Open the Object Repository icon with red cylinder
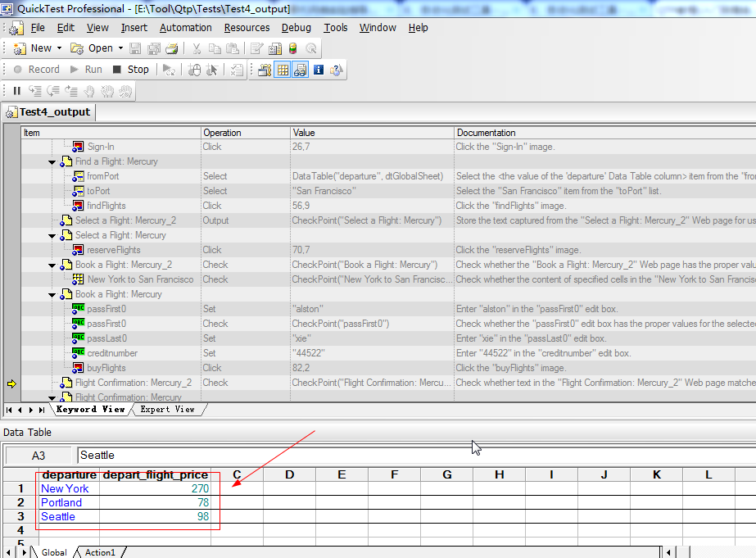Image resolution: width=756 pixels, height=558 pixels. pyautogui.click(x=293, y=48)
